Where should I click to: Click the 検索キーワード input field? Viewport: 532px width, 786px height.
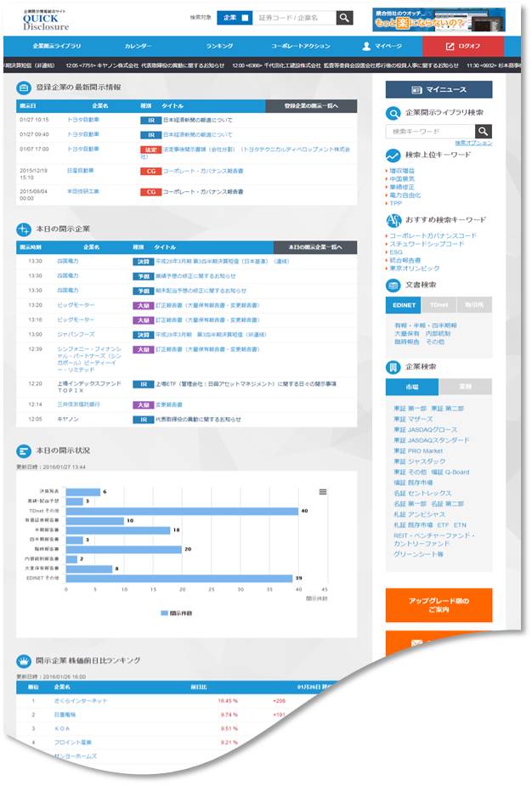430,132
